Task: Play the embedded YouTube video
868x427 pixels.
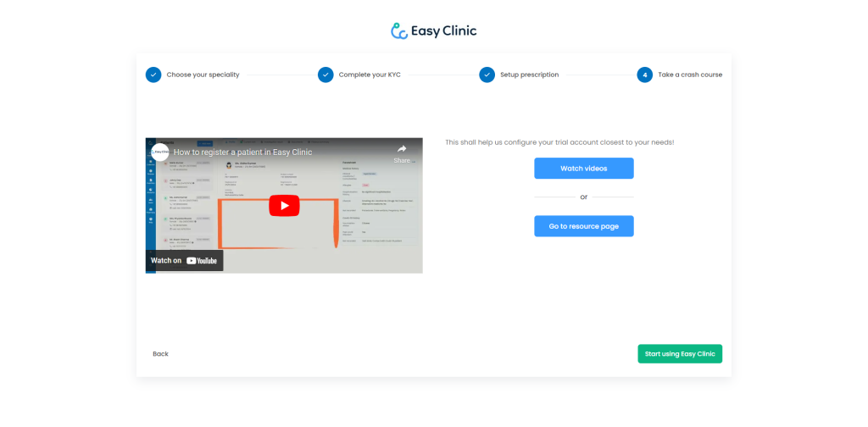Action: (x=284, y=205)
